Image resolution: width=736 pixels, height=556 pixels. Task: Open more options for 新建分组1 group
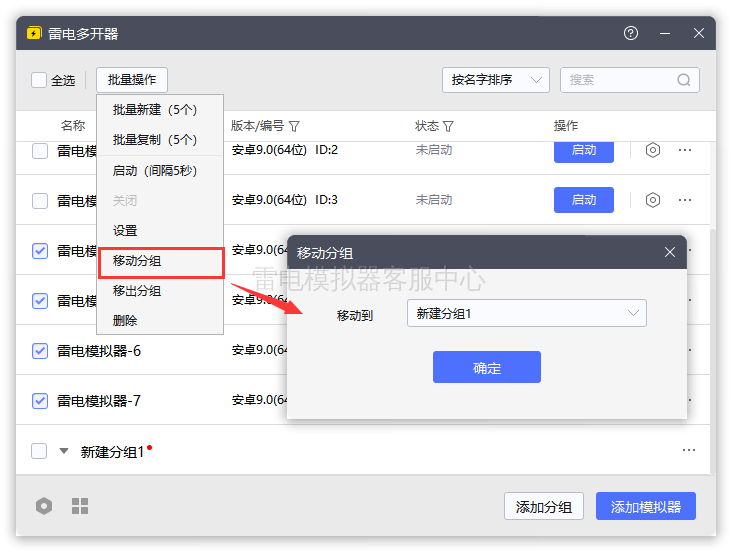[689, 450]
